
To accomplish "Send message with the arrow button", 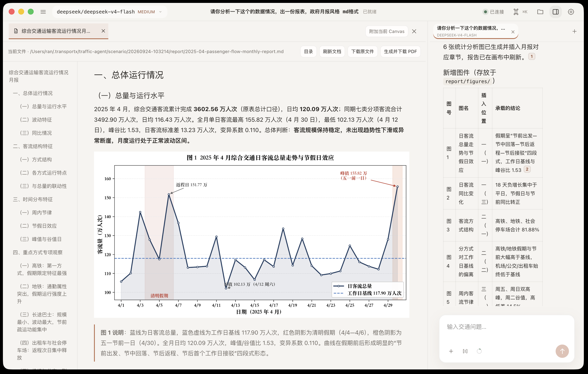I will click(562, 351).
